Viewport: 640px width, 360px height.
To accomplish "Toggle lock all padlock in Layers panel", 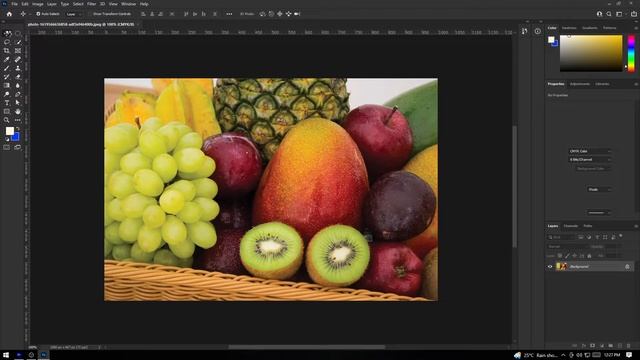I will pos(589,256).
